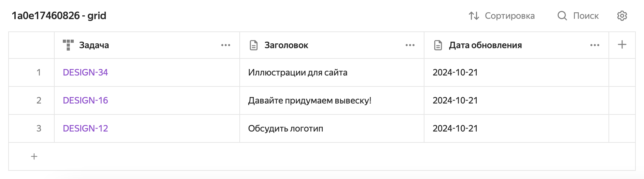The width and height of the screenshot is (644, 179).
Task: Click the grid title '1a0e17460826 - grid'
Action: pyautogui.click(x=59, y=16)
